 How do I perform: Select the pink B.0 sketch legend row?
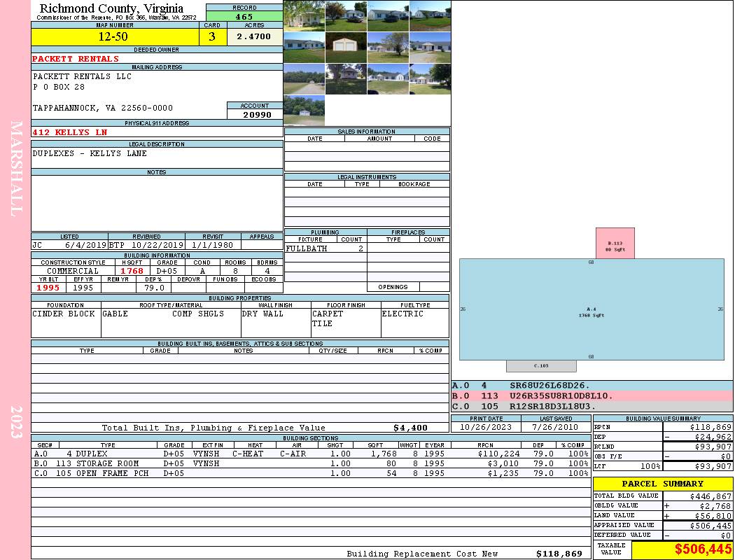591,396
